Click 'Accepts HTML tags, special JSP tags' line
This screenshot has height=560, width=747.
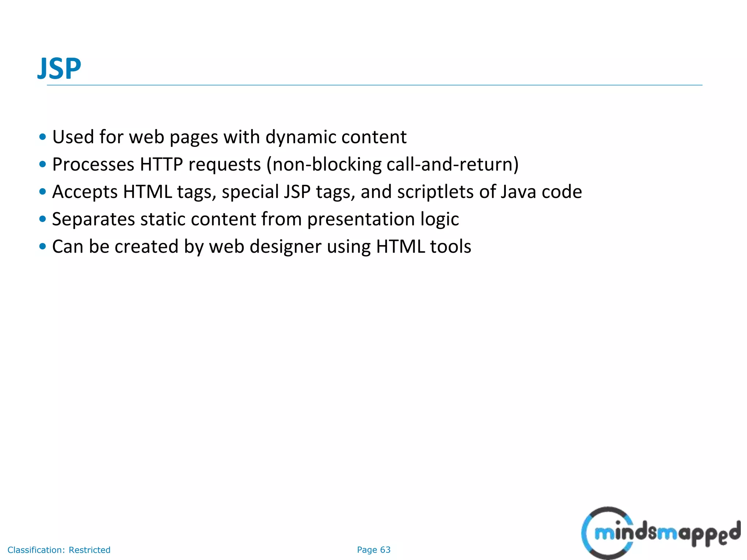click(317, 192)
